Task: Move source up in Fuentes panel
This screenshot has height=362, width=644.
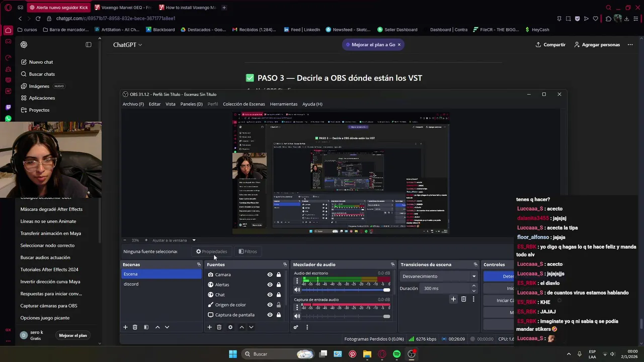Action: point(242,327)
